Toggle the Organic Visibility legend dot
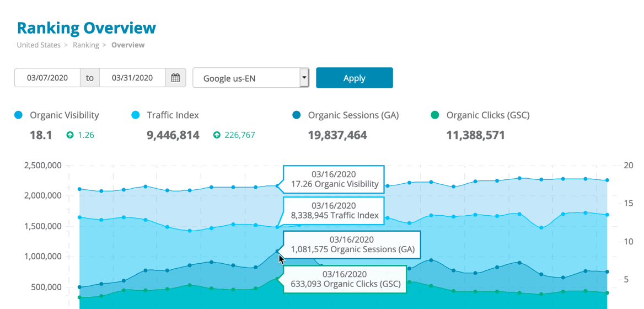 [18, 115]
